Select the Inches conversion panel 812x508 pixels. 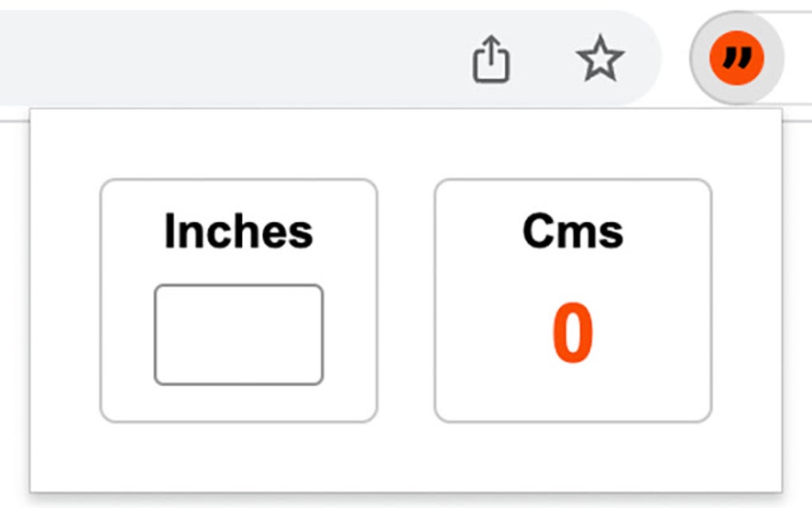(x=239, y=299)
